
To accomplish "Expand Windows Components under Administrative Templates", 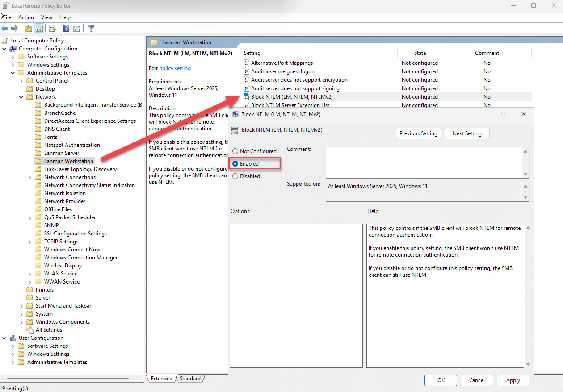I will point(21,321).
